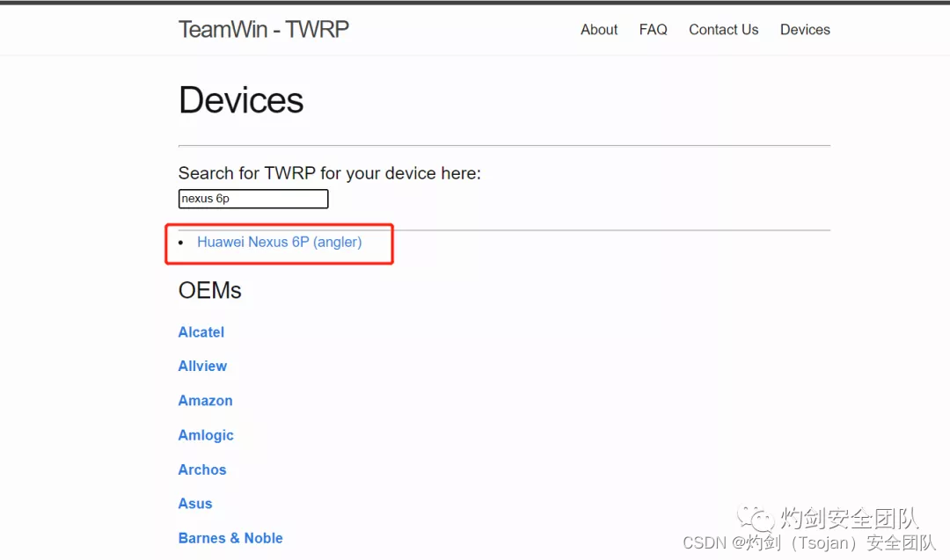Image resolution: width=950 pixels, height=560 pixels.
Task: Open the Alcatel OEM link
Action: [x=201, y=331]
